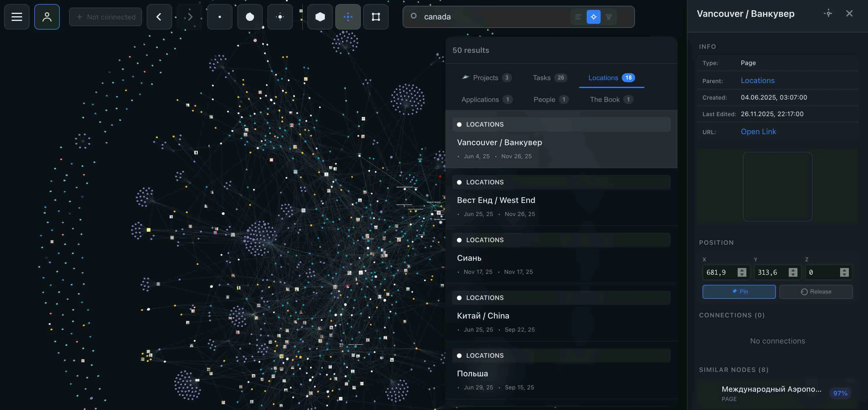The height and width of the screenshot is (410, 868).
Task: Open the Projects results tab
Action: 486,78
